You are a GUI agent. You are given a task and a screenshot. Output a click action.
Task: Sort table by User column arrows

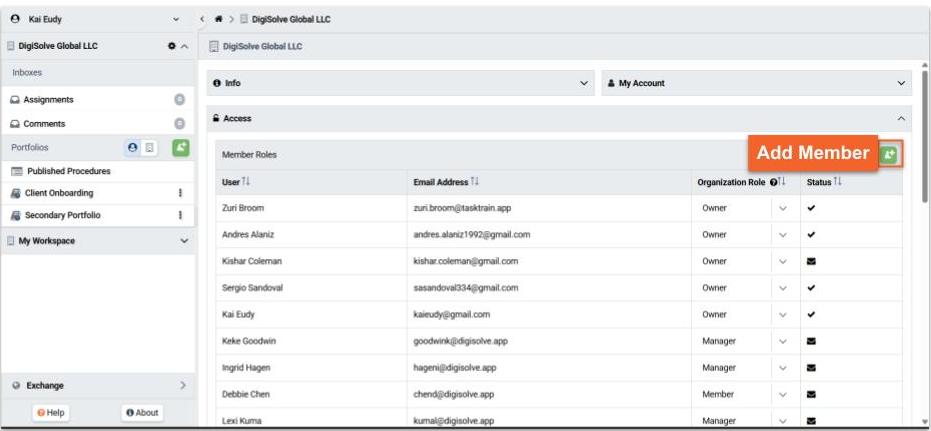click(x=246, y=182)
